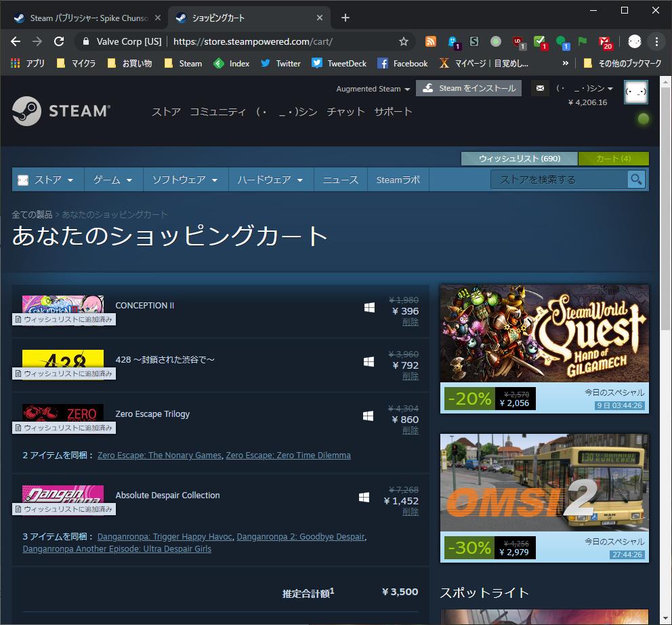Open Danganronpa 2: Goodbye Despair link
The image size is (672, 625).
click(301, 537)
